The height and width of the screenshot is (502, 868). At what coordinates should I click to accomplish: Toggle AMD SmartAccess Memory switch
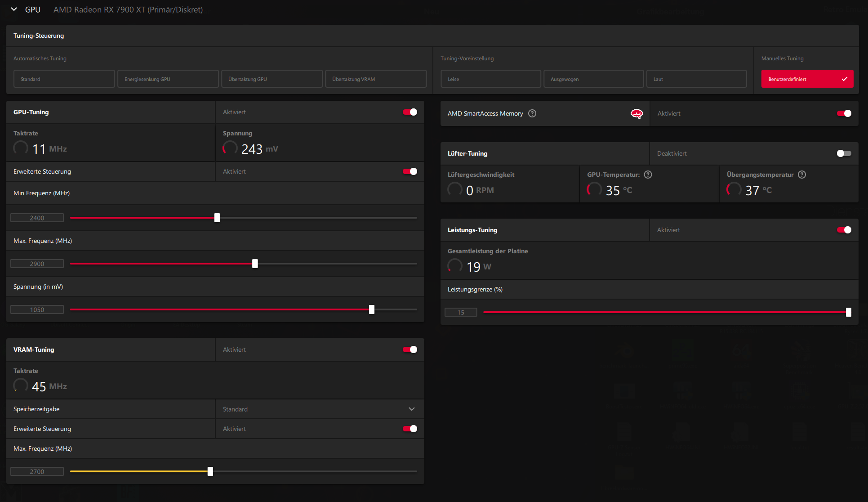844,113
